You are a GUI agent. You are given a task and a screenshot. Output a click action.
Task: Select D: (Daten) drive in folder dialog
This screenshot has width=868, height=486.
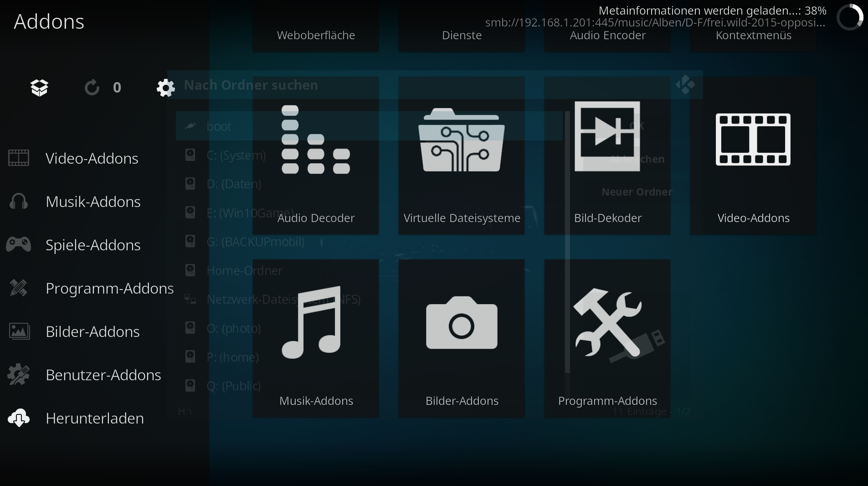(369, 184)
